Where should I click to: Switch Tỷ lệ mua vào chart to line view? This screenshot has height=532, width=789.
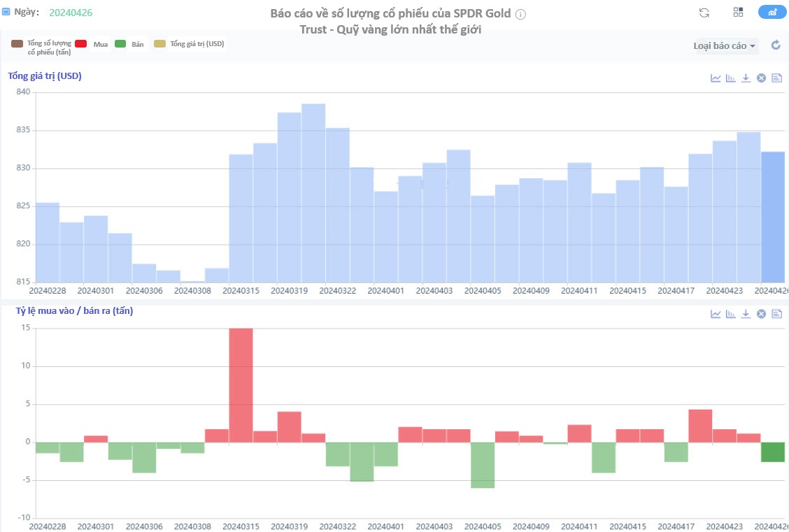[716, 314]
